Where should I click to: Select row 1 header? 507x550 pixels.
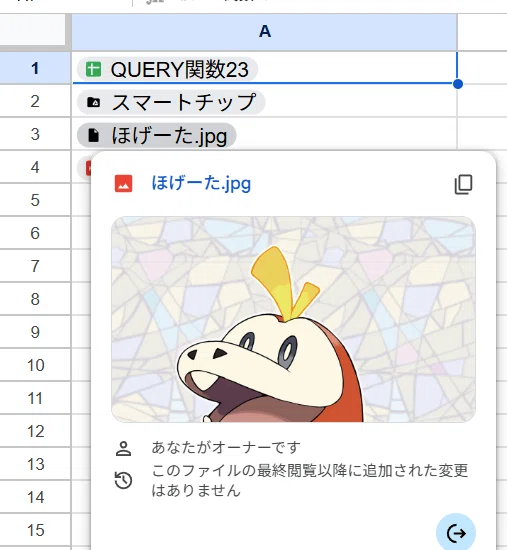[x=35, y=68]
